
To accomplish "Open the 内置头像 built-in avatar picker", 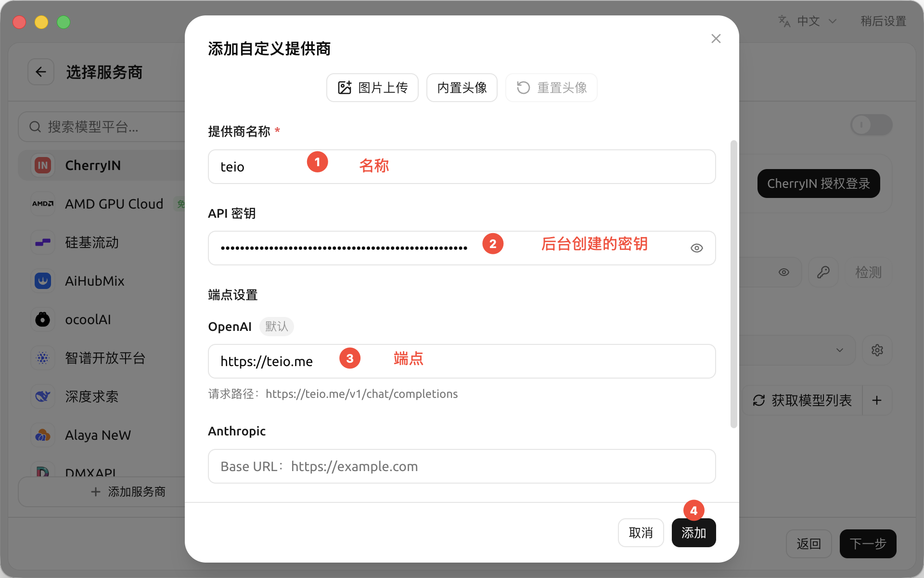I will pyautogui.click(x=462, y=88).
